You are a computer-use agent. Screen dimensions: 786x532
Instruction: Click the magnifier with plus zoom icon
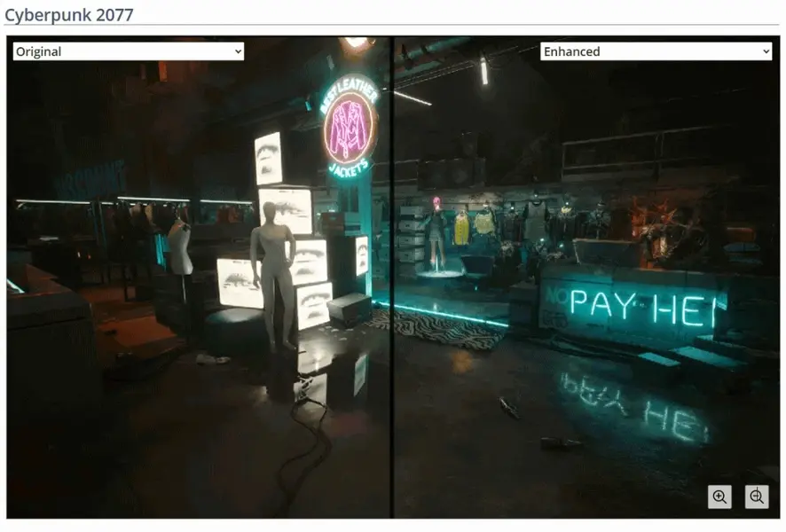719,497
